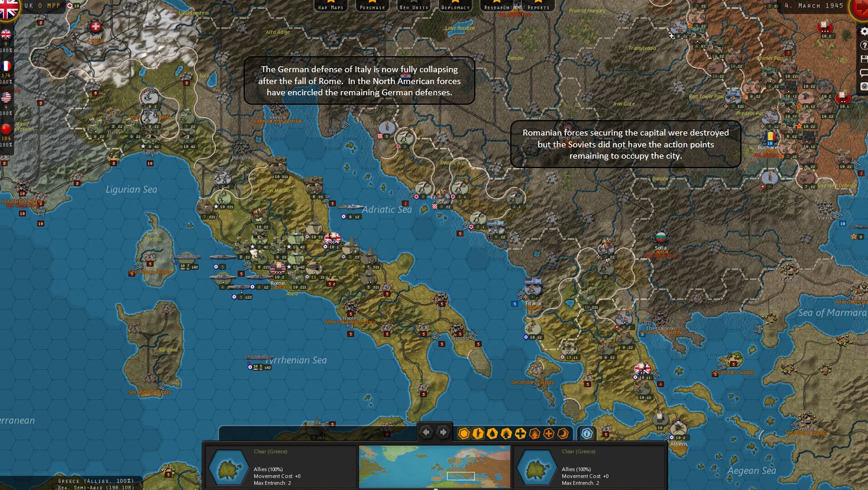Open the Research menu
The image size is (868, 490).
pyautogui.click(x=497, y=6)
